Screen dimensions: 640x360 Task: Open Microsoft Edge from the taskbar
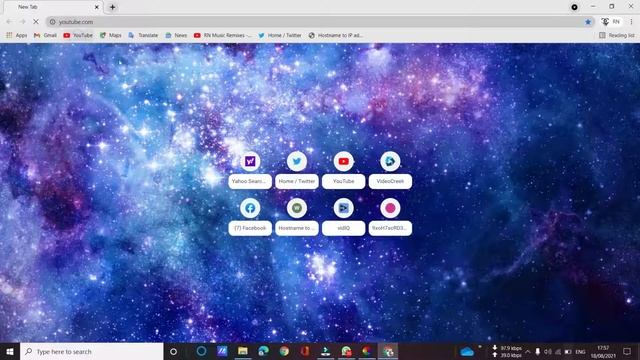click(x=263, y=351)
